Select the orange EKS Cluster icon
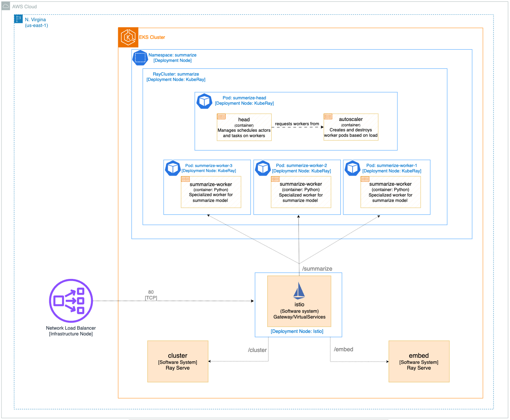 point(128,37)
